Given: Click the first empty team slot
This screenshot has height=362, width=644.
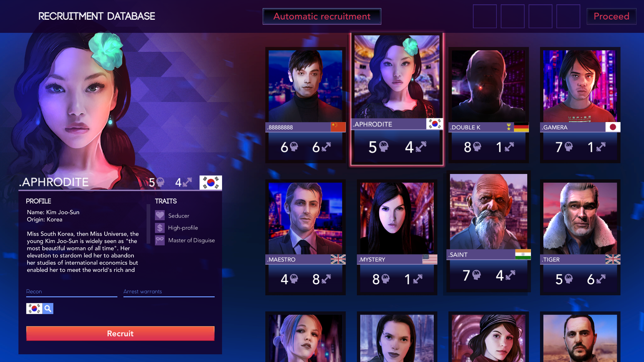Looking at the screenshot, I should [485, 16].
